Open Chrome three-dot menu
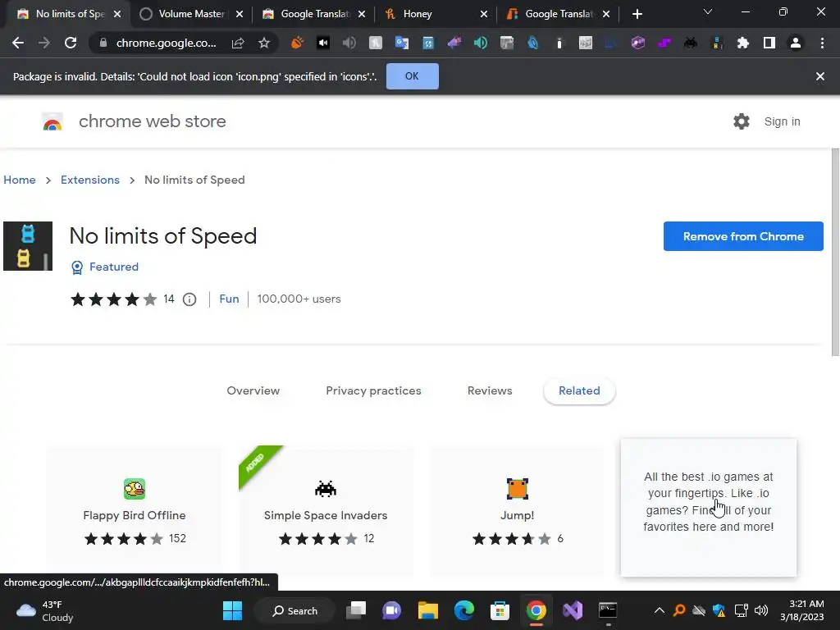The image size is (840, 630). [822, 43]
